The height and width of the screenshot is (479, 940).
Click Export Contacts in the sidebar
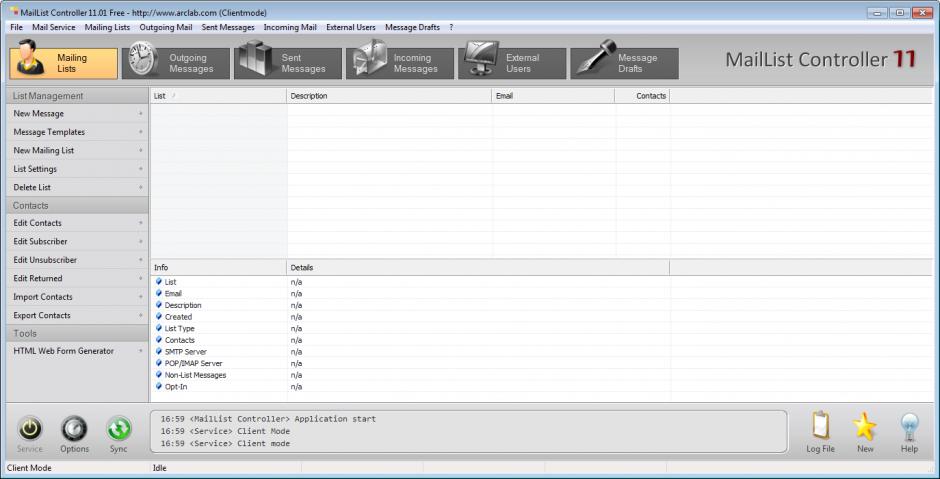click(77, 315)
